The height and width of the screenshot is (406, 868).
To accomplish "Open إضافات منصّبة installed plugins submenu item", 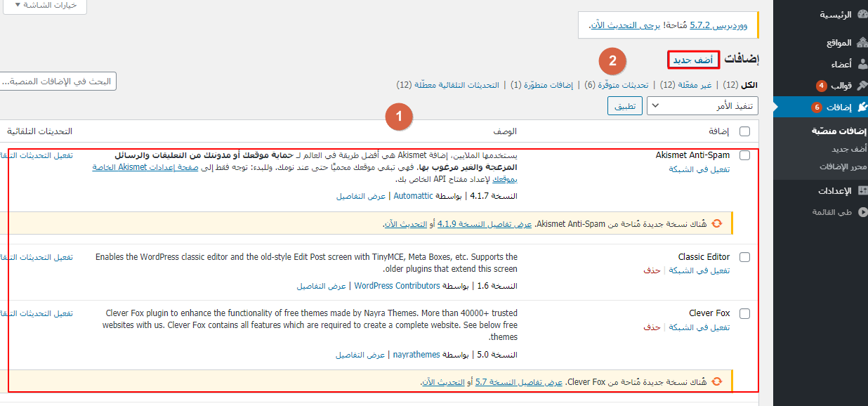I will [840, 131].
